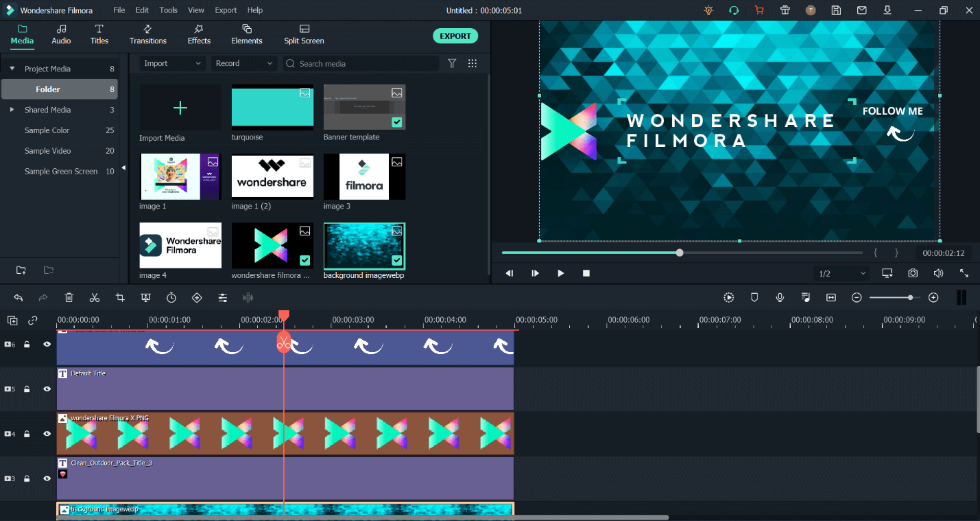Open the Speed stopwatch tool
The width and height of the screenshot is (980, 521).
[171, 297]
